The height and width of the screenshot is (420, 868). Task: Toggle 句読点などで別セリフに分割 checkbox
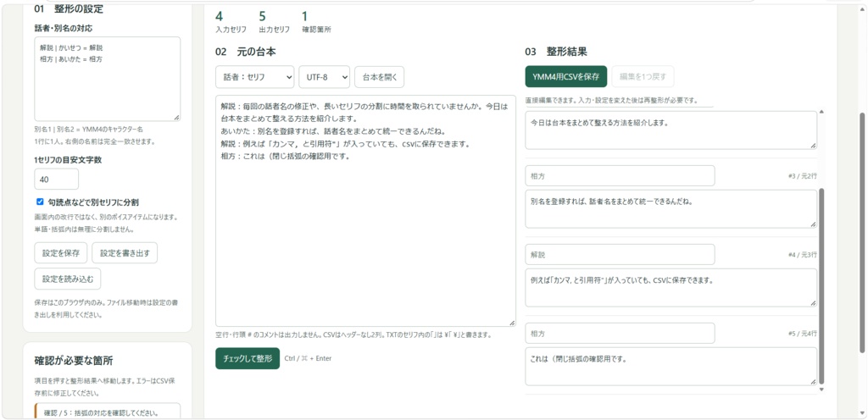pyautogui.click(x=40, y=202)
